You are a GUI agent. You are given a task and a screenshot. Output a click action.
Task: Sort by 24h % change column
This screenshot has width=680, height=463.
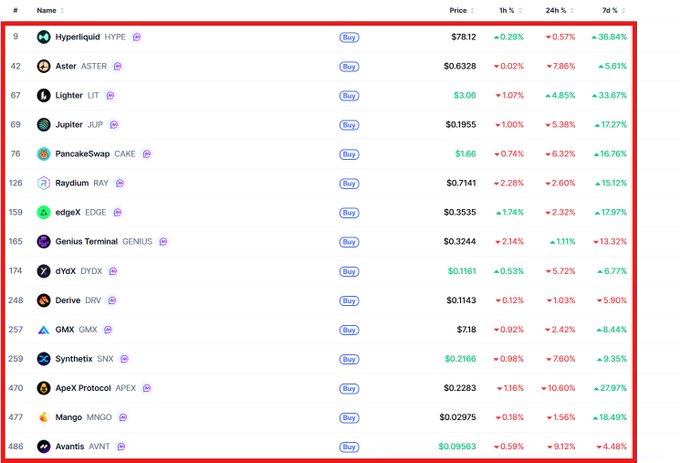(559, 10)
